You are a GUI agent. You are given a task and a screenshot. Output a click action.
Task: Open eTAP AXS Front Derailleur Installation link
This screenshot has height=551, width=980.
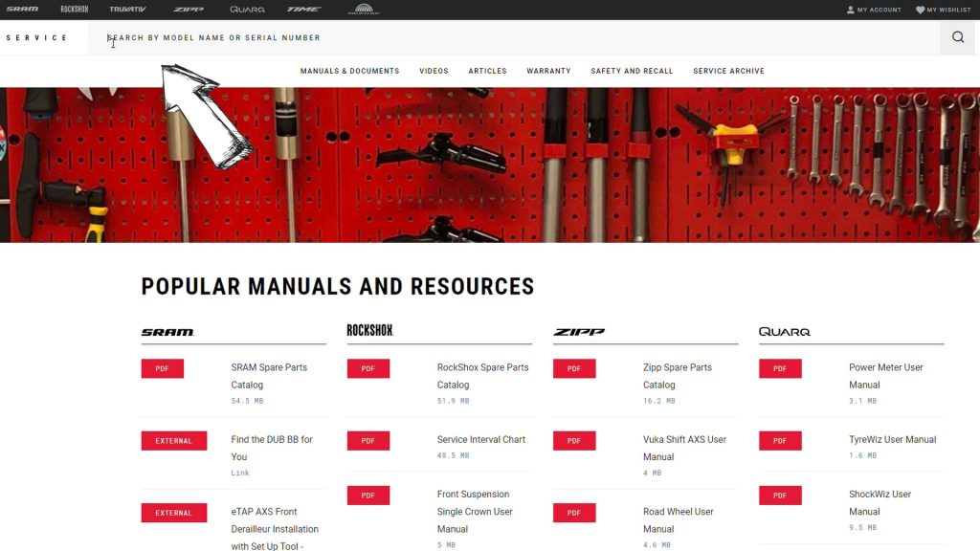coord(275,528)
